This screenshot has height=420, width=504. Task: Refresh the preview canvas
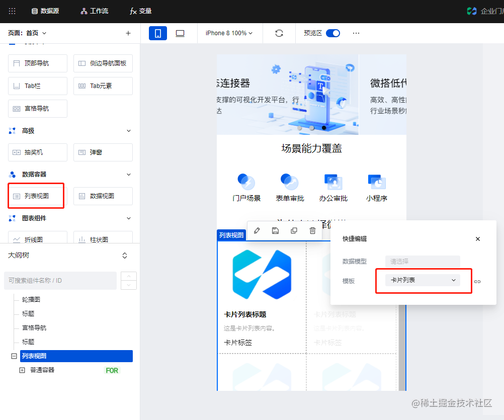279,33
